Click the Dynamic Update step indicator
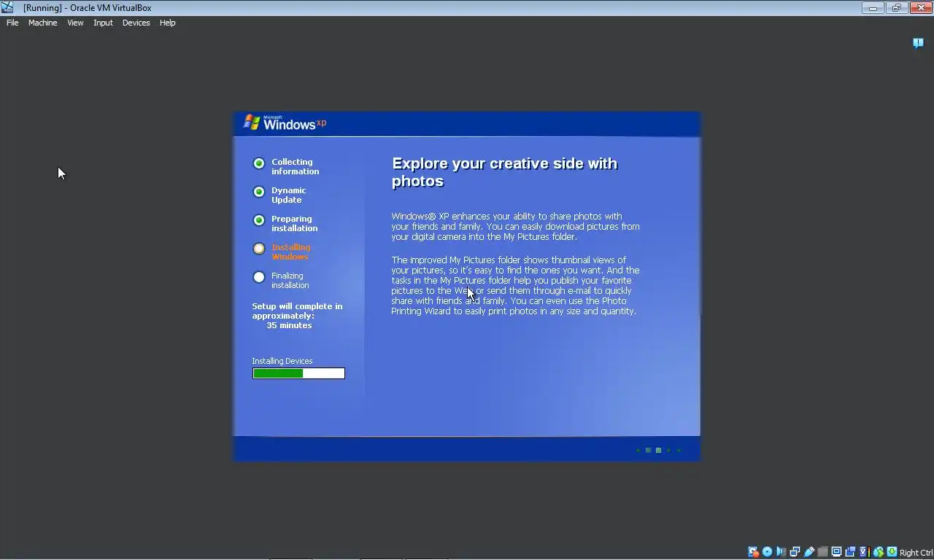Viewport: 934px width, 560px height. point(259,192)
